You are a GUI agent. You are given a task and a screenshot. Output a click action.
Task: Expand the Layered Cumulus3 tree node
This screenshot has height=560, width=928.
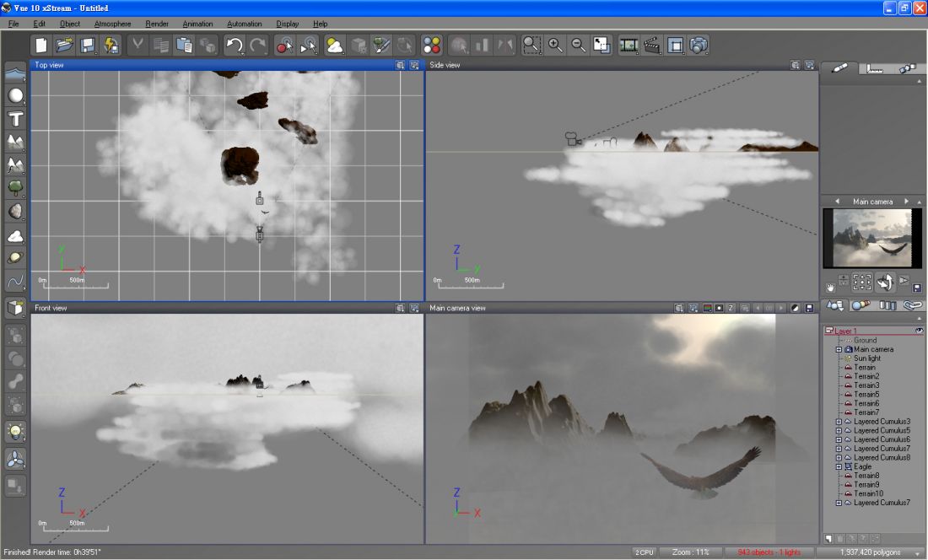click(x=839, y=421)
